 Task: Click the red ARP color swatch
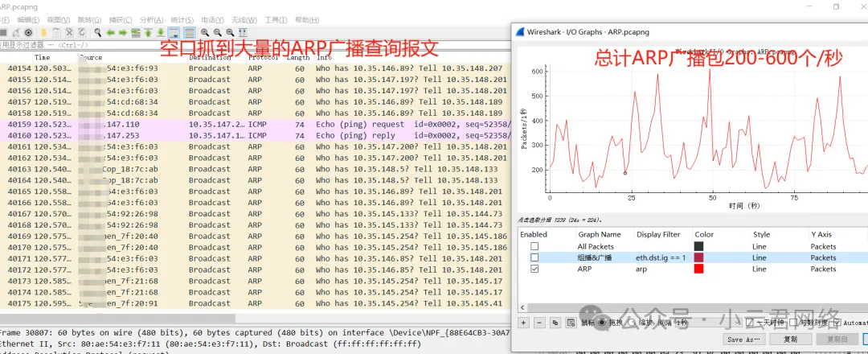tap(698, 269)
